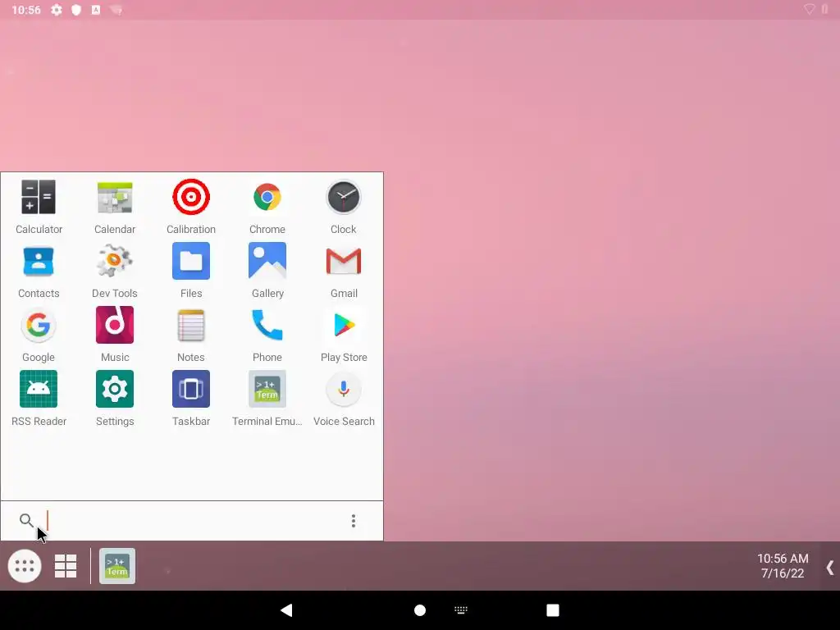Launch the Play Store
The image size is (840, 630).
click(344, 335)
